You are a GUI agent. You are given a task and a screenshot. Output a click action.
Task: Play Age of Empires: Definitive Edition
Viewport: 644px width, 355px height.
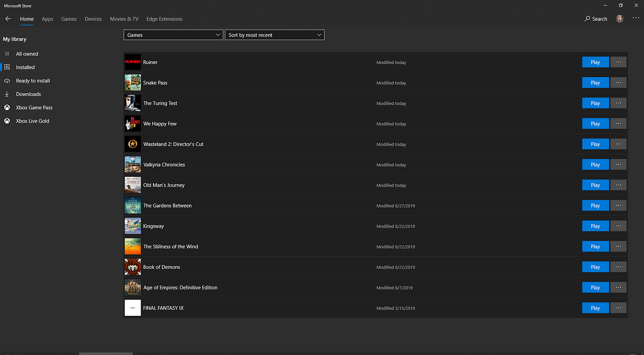tap(595, 287)
